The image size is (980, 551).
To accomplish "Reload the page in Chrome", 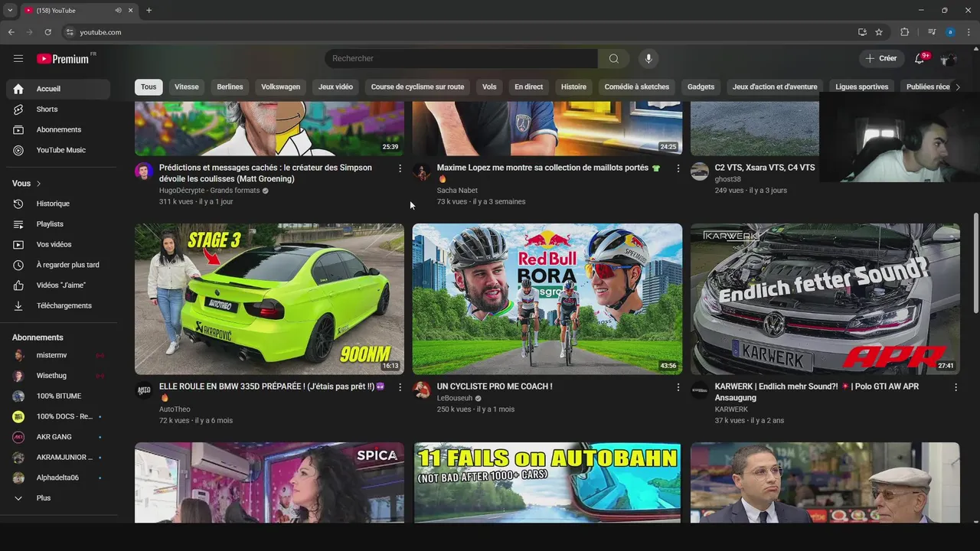I will (47, 32).
